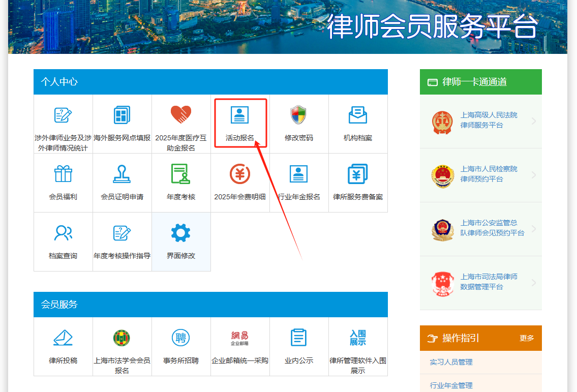Click 更多 link in 操作指引 header
Image resolution: width=577 pixels, height=392 pixels.
[x=527, y=338]
